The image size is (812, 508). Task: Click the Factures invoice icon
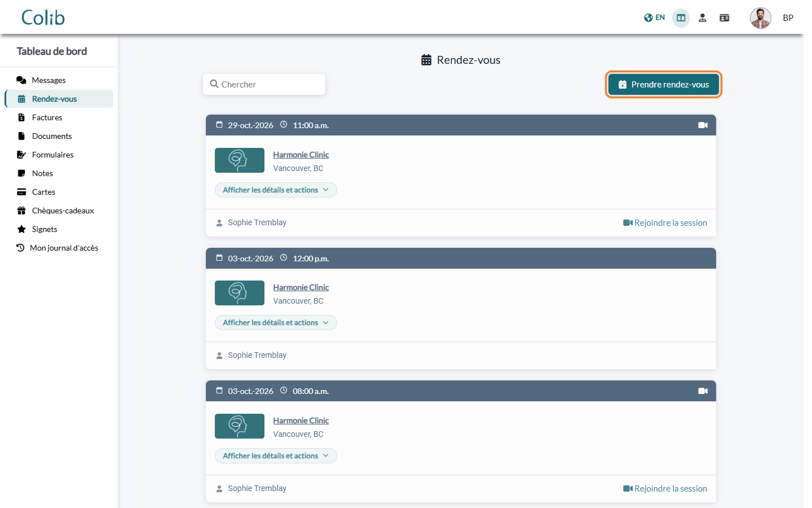pyautogui.click(x=21, y=117)
